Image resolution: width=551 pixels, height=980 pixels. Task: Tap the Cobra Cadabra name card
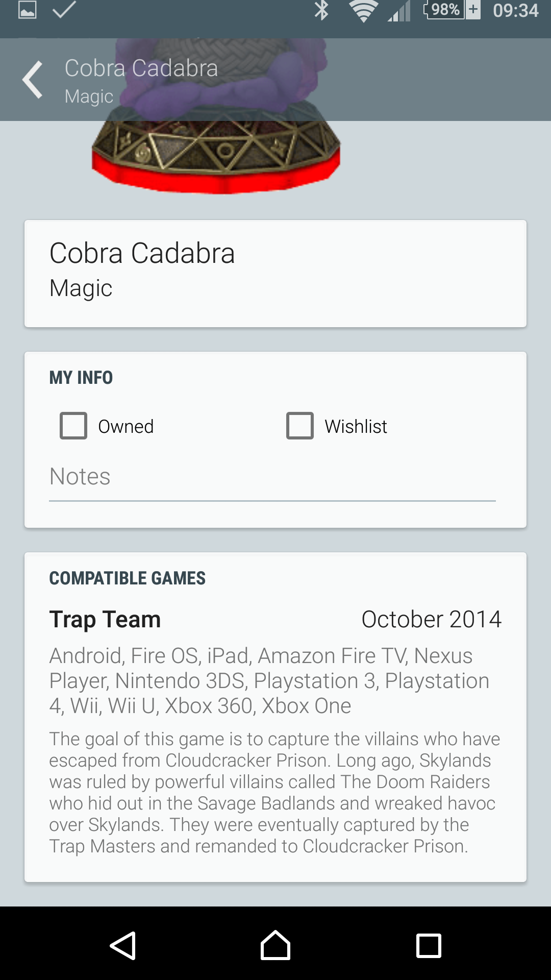coord(275,274)
